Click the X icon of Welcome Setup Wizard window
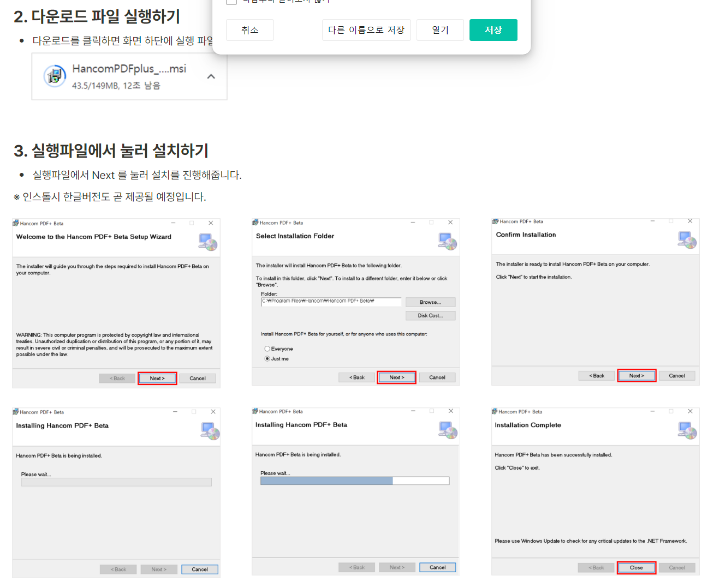708x588 pixels. point(211,223)
